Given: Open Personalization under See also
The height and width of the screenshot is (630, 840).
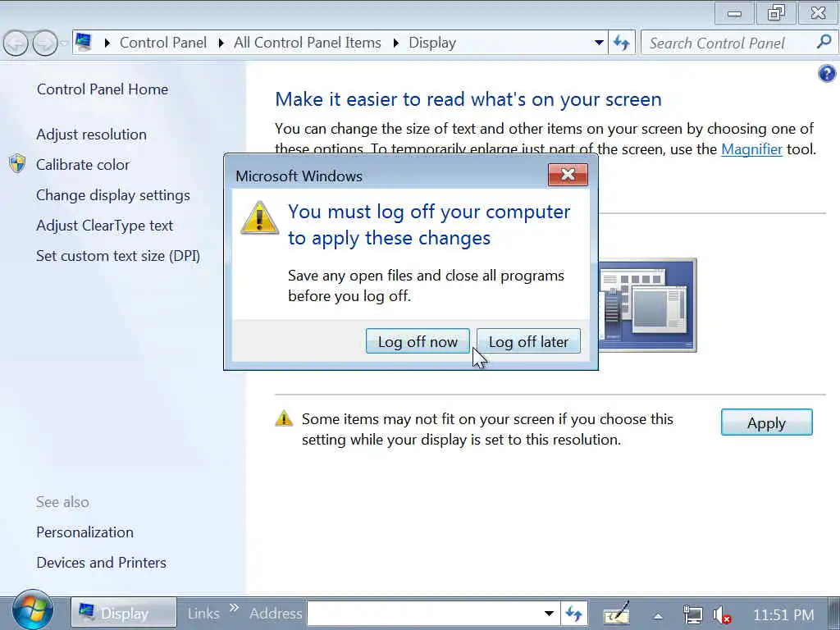Looking at the screenshot, I should point(84,532).
